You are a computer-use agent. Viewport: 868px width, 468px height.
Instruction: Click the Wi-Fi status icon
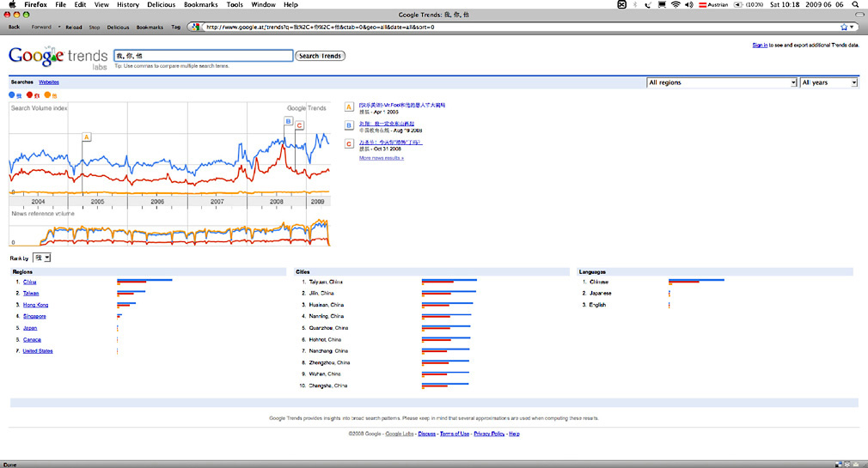(x=675, y=4)
